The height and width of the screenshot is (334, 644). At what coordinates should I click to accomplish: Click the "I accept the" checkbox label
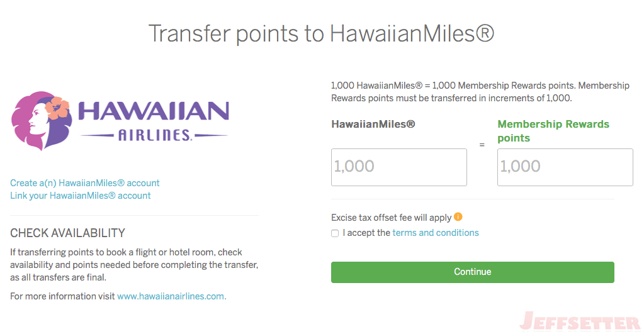pyautogui.click(x=366, y=233)
